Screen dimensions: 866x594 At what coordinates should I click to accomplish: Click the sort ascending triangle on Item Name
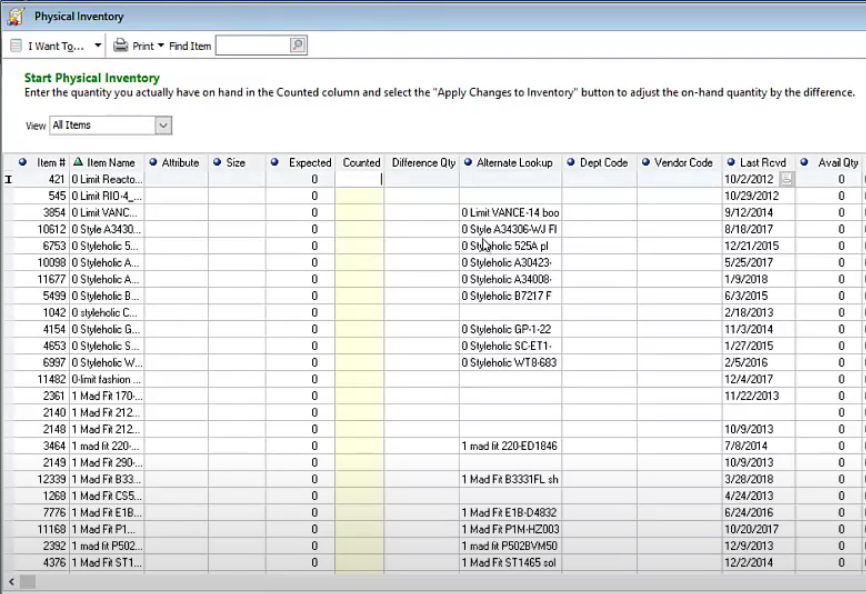coord(78,162)
